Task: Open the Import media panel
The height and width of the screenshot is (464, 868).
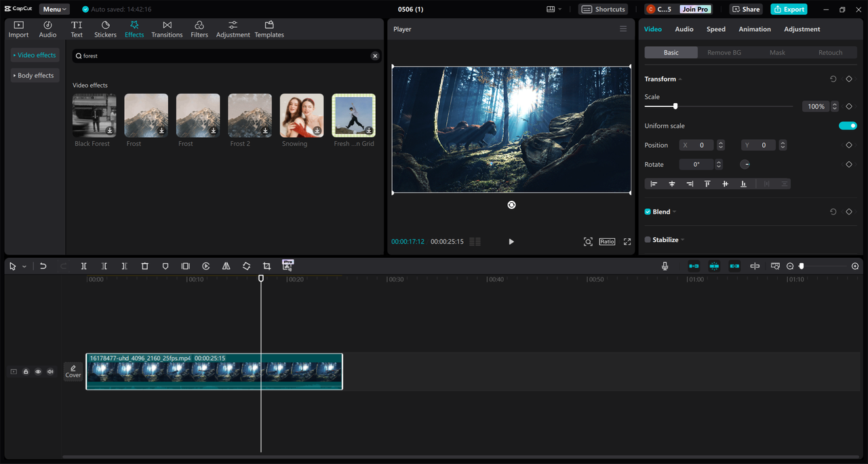Action: (18, 29)
